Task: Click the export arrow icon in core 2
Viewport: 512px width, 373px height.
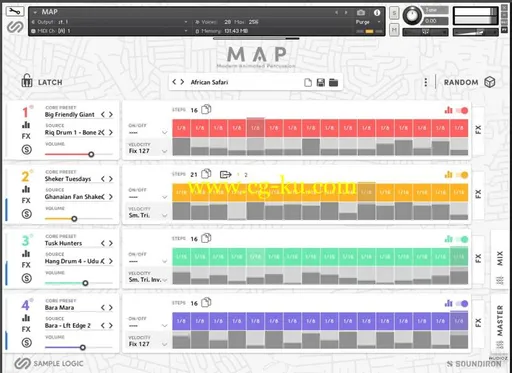Action: coord(226,174)
